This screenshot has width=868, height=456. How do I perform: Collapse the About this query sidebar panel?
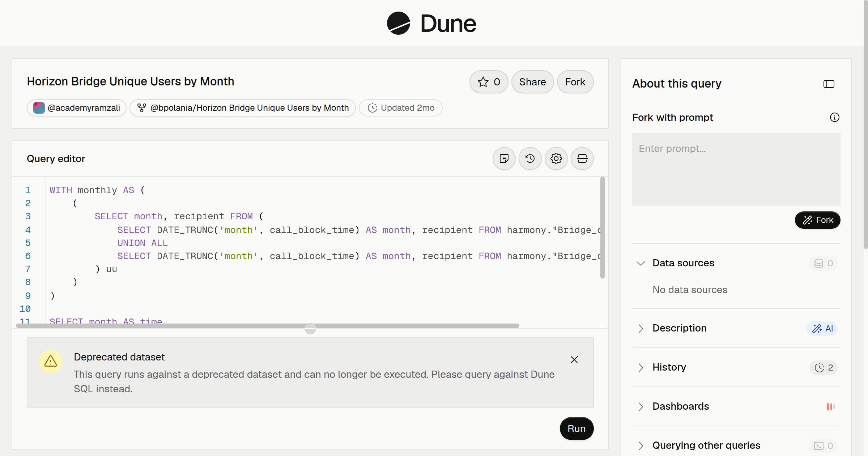(x=829, y=84)
